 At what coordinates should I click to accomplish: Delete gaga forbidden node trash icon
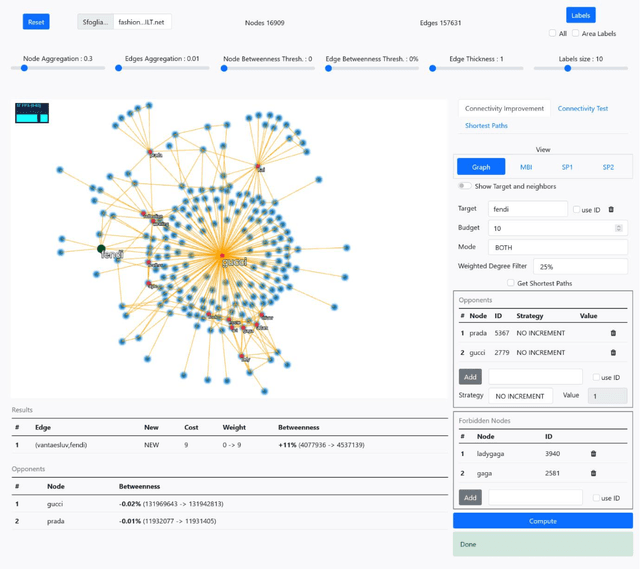pos(593,473)
